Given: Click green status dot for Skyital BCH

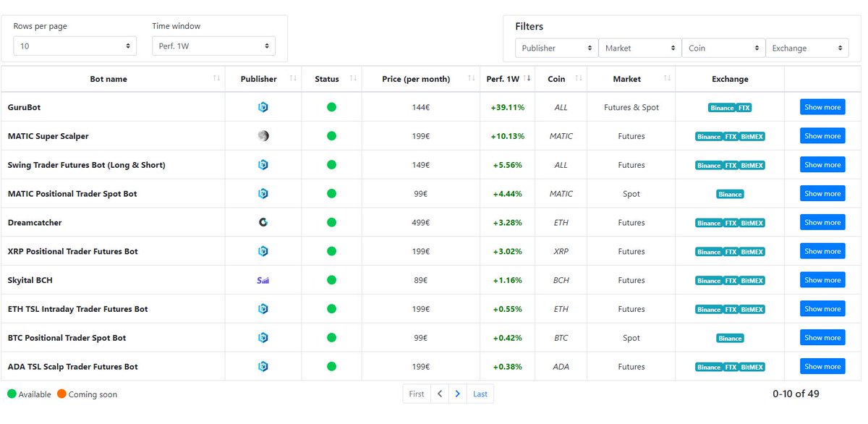Looking at the screenshot, I should [331, 280].
